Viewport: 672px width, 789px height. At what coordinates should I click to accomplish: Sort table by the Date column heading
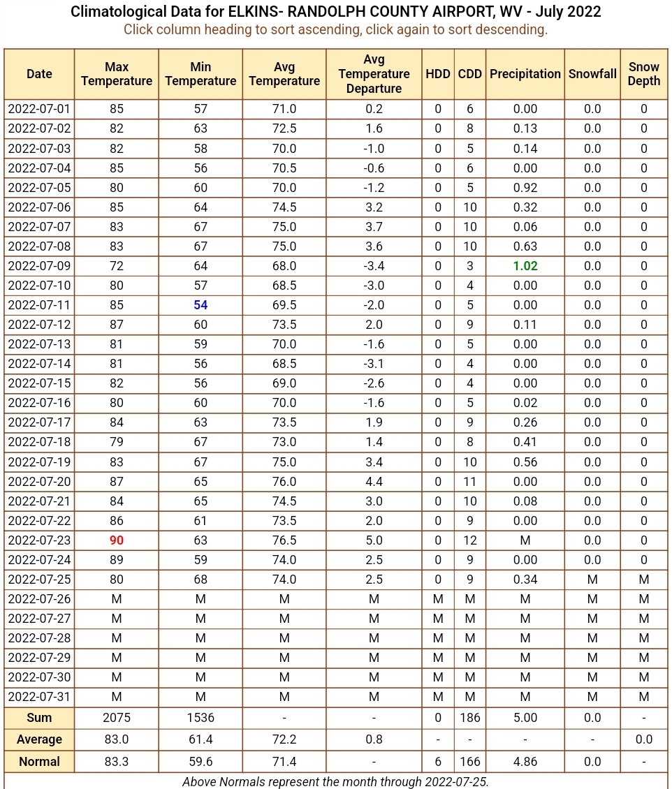coord(39,74)
